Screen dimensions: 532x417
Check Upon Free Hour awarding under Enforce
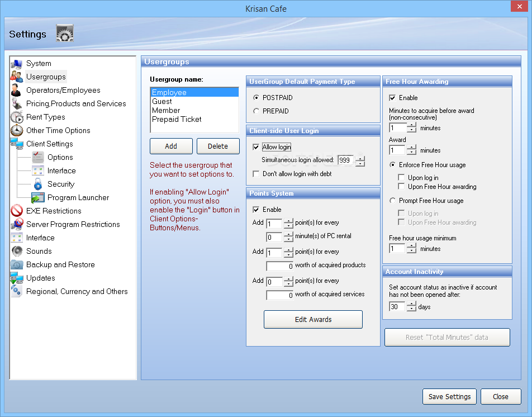click(x=401, y=186)
